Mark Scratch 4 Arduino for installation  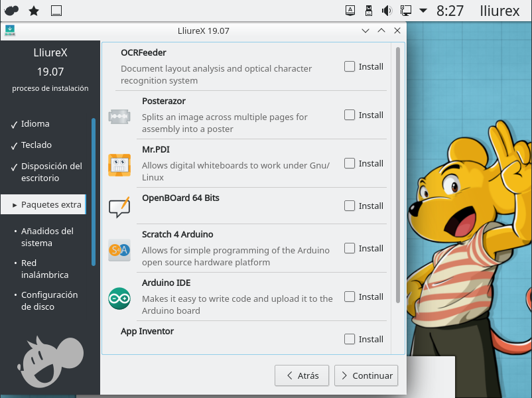[350, 248]
